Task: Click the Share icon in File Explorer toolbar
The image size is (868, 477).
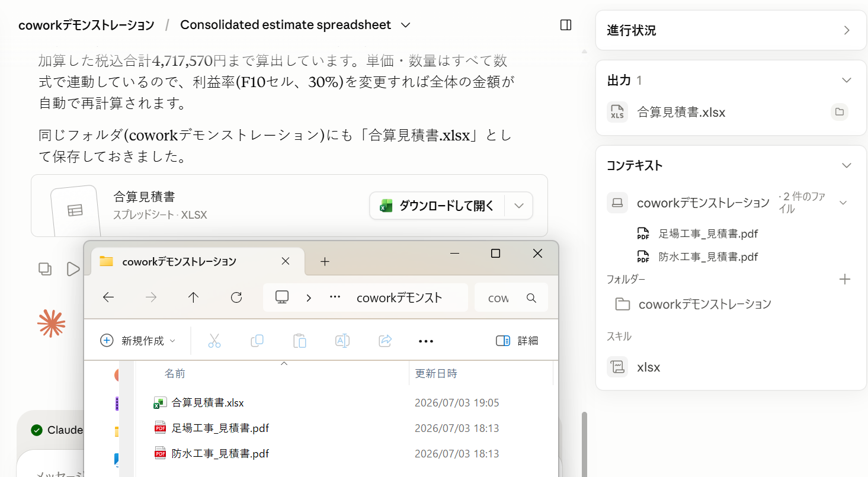Action: [385, 341]
